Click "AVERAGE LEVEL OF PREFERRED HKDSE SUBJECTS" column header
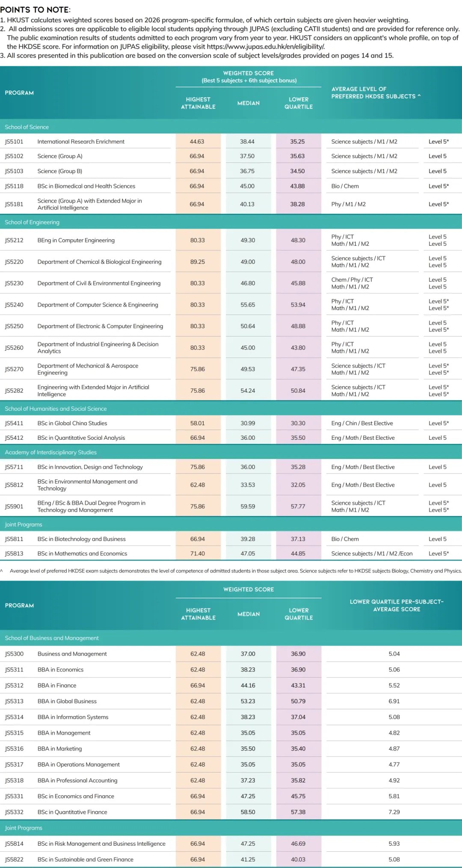 tap(376, 92)
